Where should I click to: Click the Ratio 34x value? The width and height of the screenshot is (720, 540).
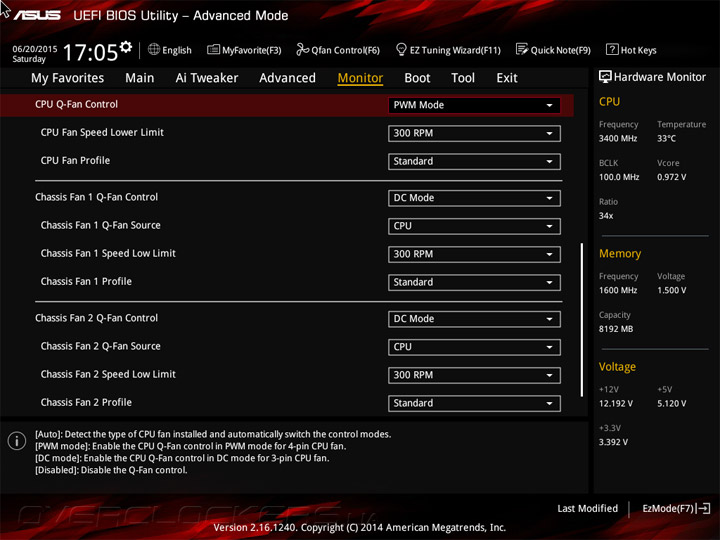point(606,215)
